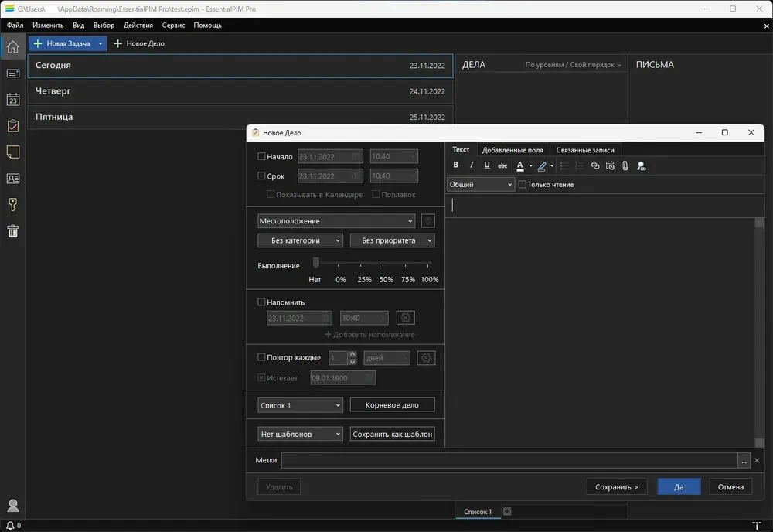Open the Calendar module in sidebar

click(x=13, y=100)
